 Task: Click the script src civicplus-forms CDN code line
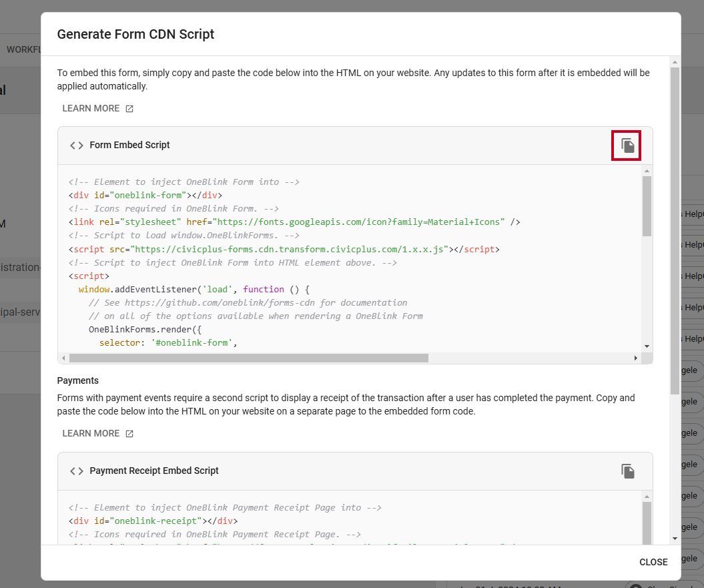click(x=284, y=250)
